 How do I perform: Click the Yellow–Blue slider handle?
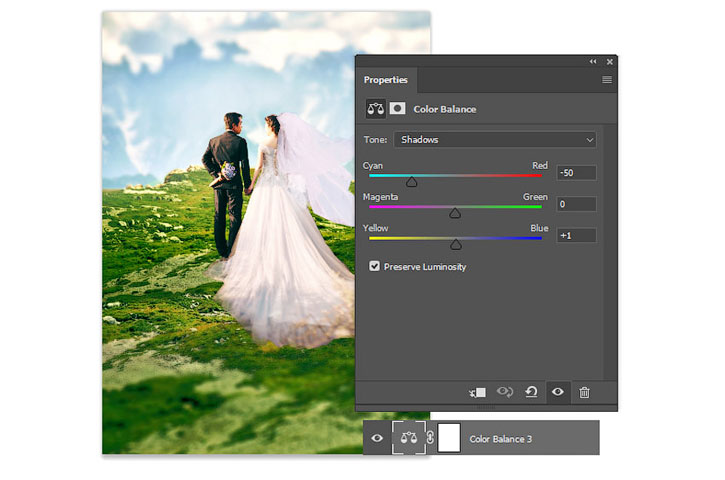tap(456, 245)
